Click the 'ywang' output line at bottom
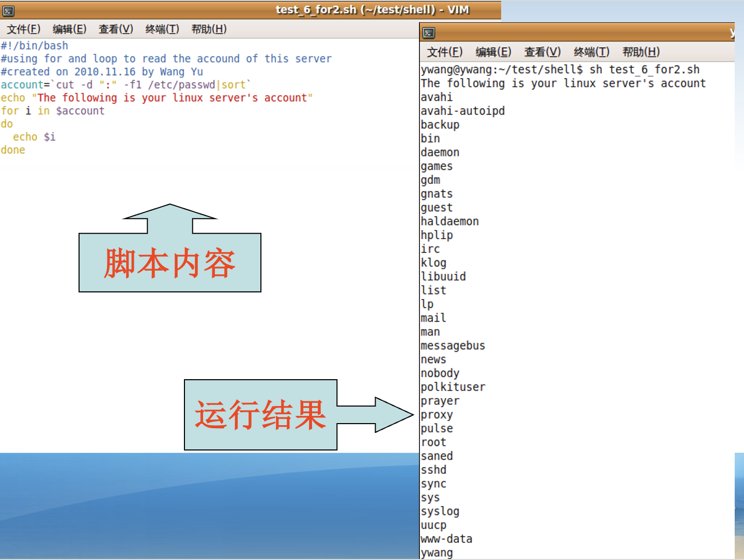744x560 pixels. [x=437, y=552]
